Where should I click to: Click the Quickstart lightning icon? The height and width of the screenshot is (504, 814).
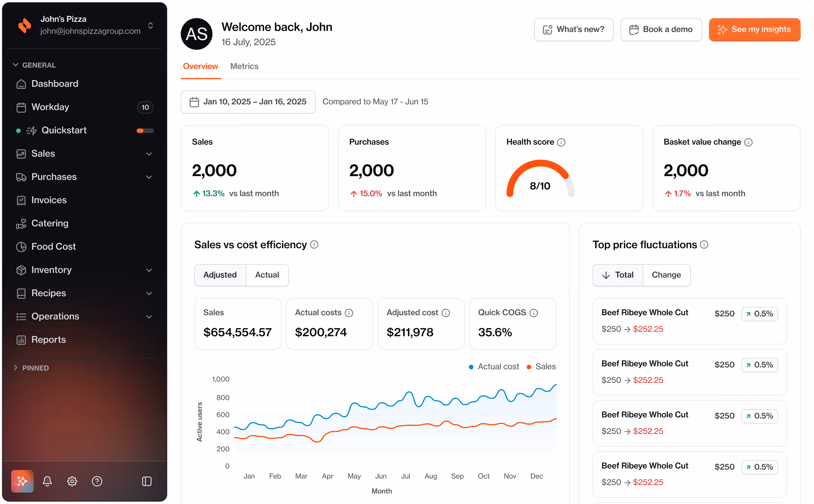click(31, 130)
